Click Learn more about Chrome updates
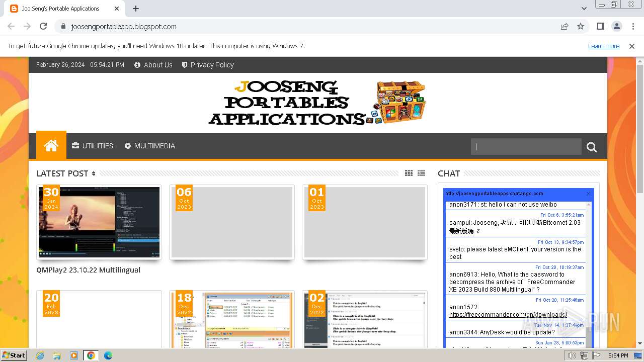 click(604, 46)
